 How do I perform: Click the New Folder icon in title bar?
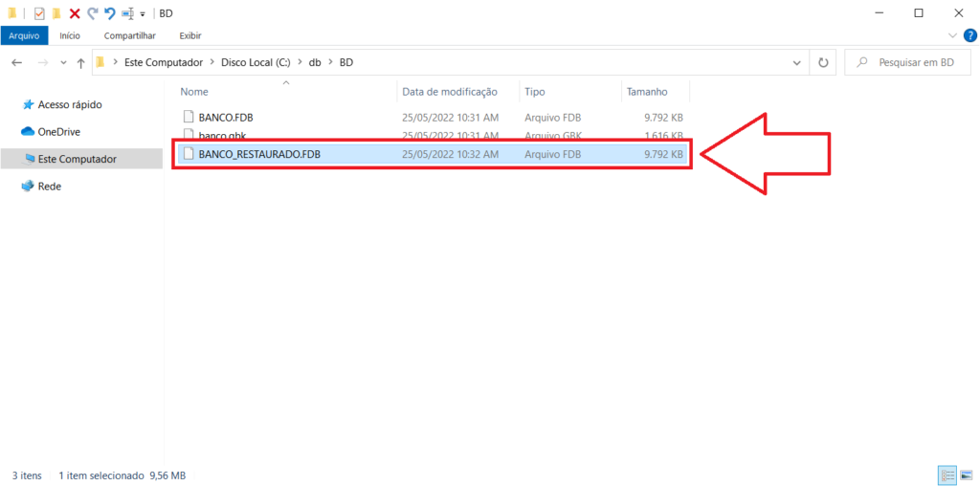[56, 13]
